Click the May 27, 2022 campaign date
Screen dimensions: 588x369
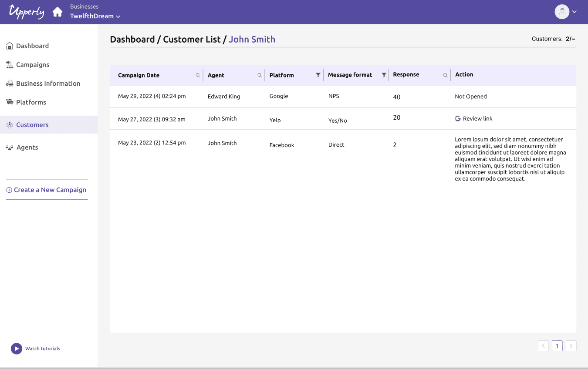click(x=152, y=119)
